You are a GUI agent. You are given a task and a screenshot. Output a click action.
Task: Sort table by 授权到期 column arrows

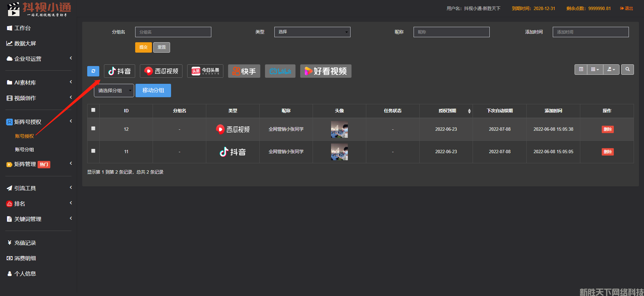469,111
